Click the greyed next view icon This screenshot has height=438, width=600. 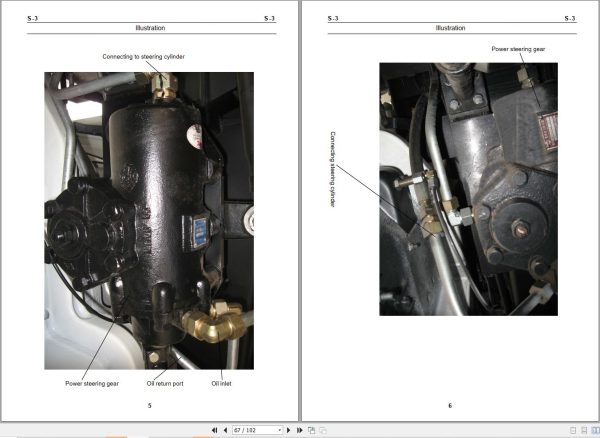coord(323,430)
